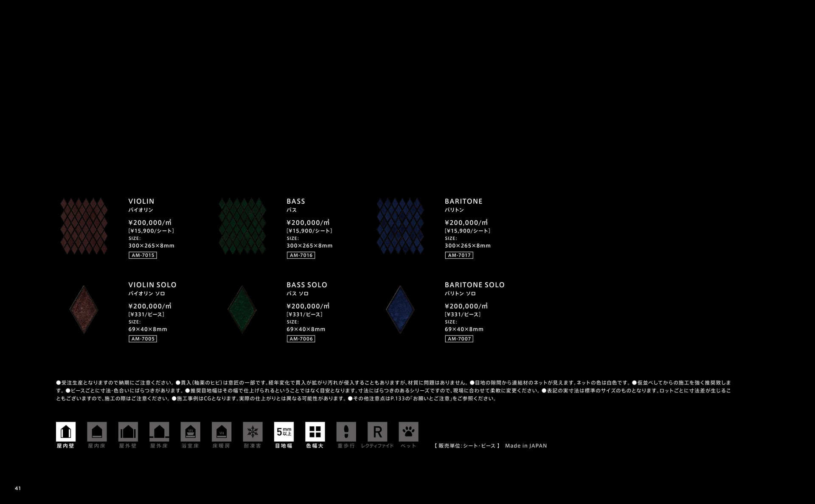Click the 屋外床 outdoor floor icon
Viewport: 815px width, 504px height.
159,431
